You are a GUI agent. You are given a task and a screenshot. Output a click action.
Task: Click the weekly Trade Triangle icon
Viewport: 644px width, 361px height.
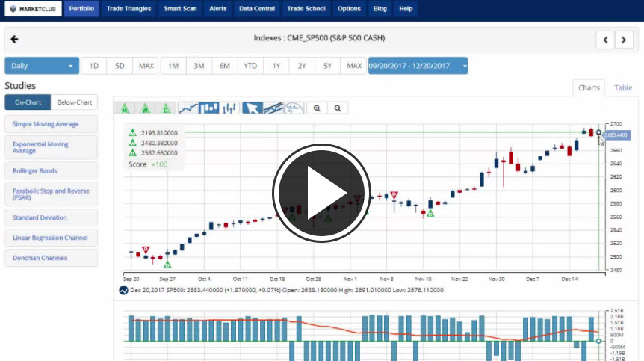(145, 108)
